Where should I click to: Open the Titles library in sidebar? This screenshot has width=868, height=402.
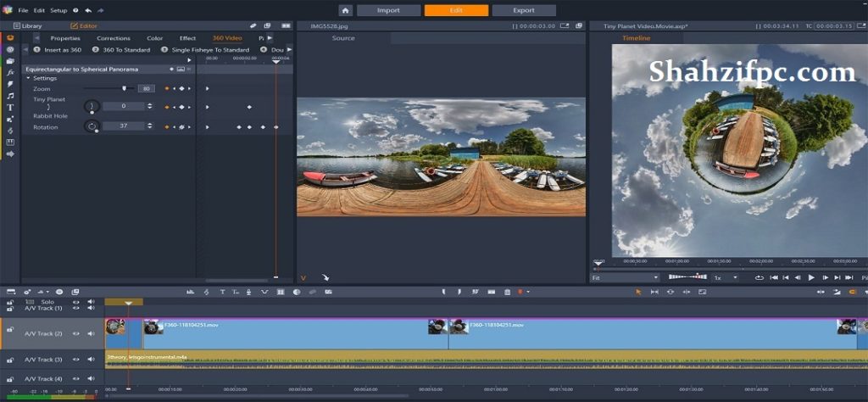(x=10, y=108)
